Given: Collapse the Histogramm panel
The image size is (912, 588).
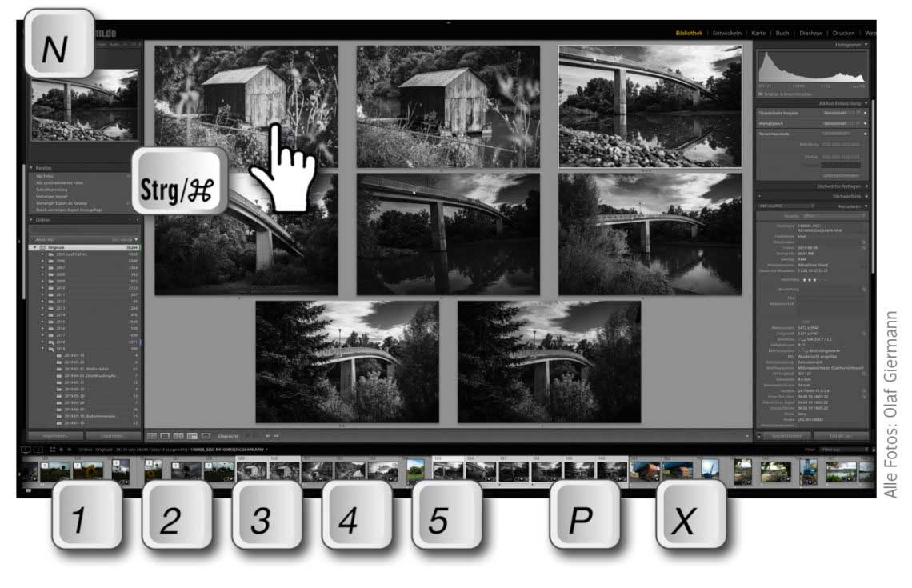Looking at the screenshot, I should pyautogui.click(x=866, y=45).
